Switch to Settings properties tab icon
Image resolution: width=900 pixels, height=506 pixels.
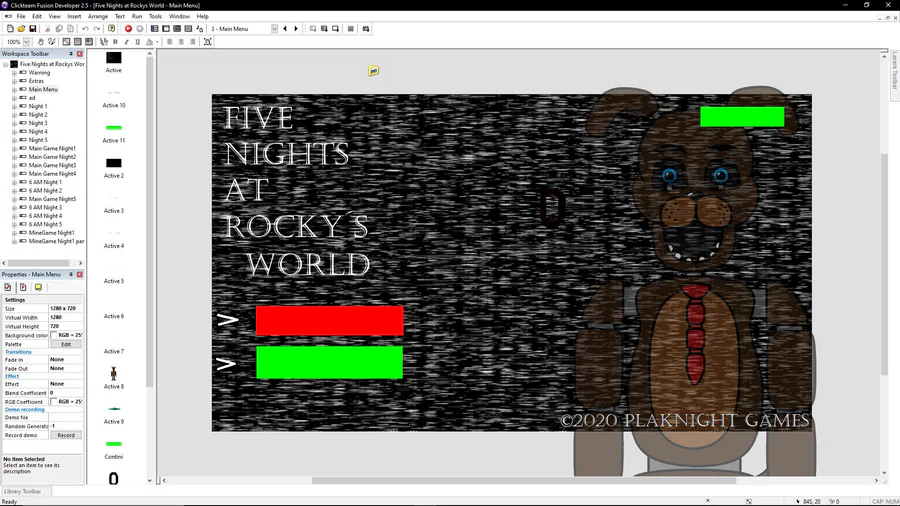tap(7, 287)
